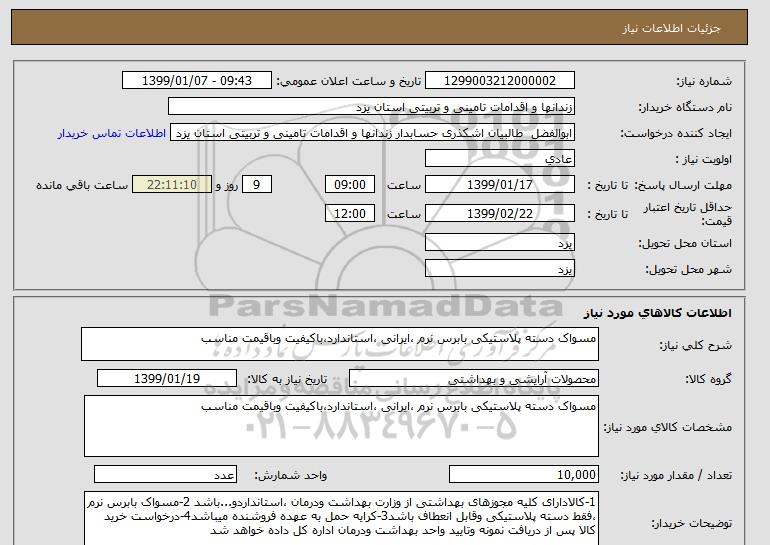Click the اولویت نیاز label
This screenshot has width=770, height=545.
point(704,160)
